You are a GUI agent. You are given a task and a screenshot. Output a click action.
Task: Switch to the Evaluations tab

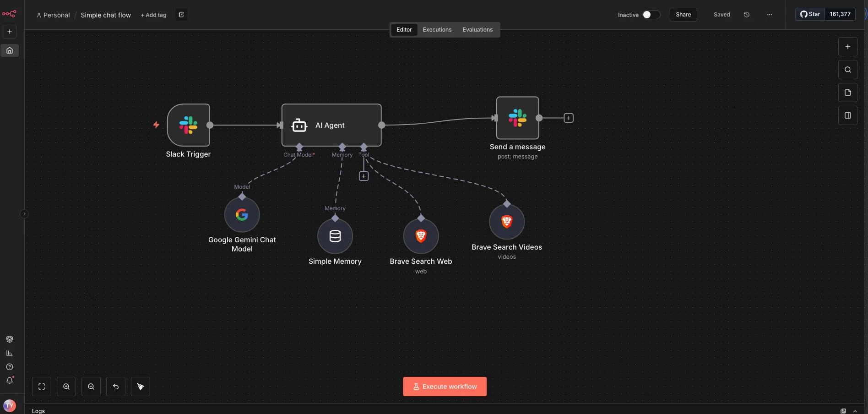[477, 30]
